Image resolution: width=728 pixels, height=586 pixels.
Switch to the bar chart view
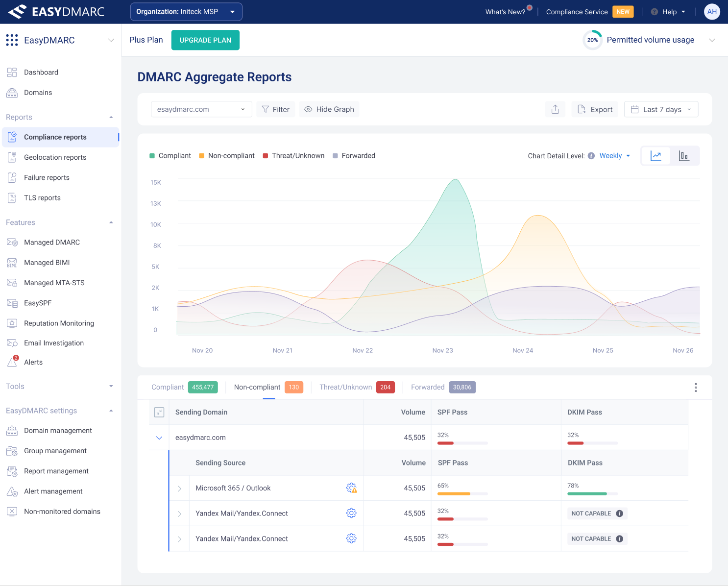tap(684, 156)
